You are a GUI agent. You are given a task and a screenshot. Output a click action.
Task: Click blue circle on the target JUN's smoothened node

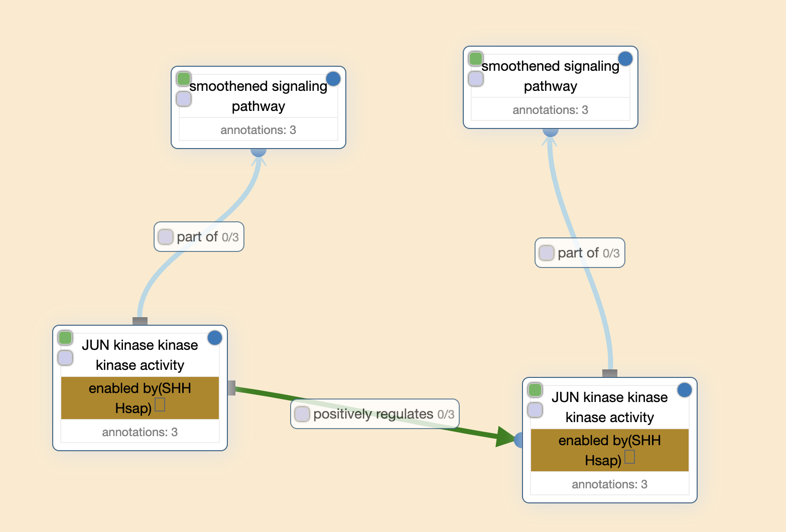tap(625, 59)
